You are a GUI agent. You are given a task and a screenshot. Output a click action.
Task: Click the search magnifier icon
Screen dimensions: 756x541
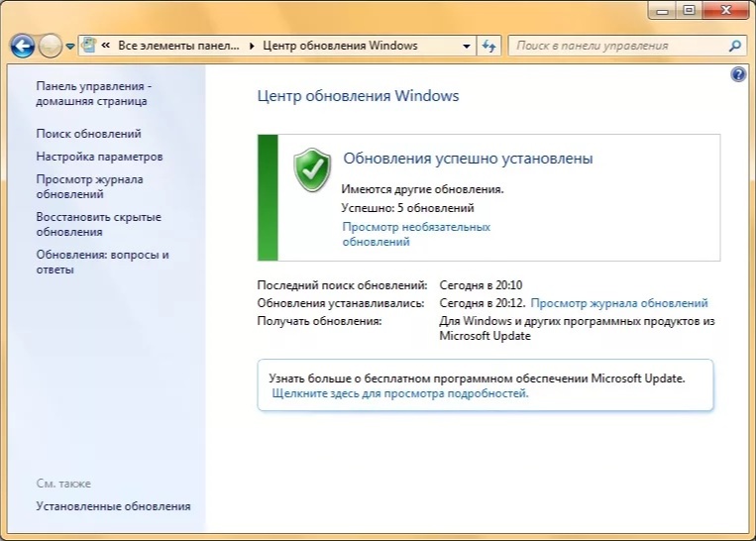735,46
